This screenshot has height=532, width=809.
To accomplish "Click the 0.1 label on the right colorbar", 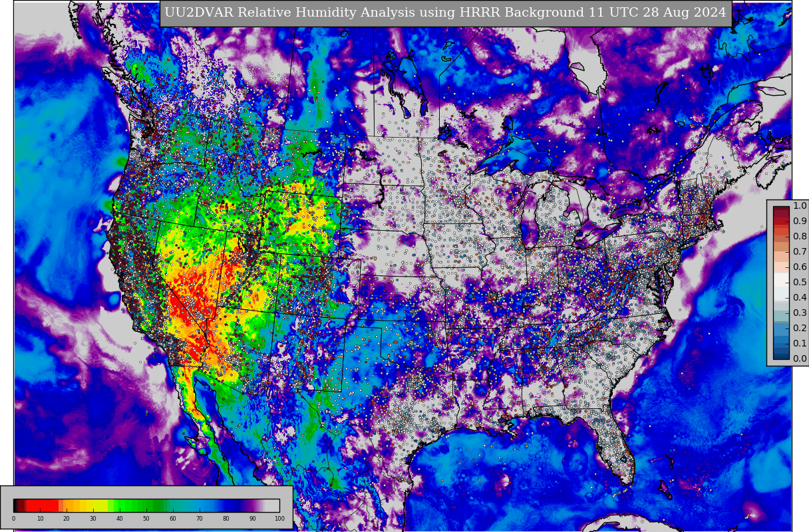I will [800, 343].
